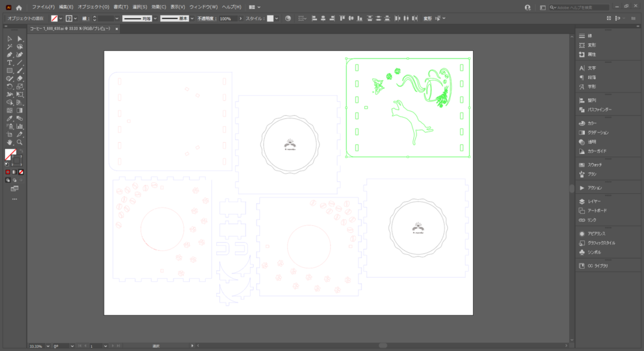Click the Home button
Image resolution: width=644 pixels, height=351 pixels.
(x=19, y=7)
